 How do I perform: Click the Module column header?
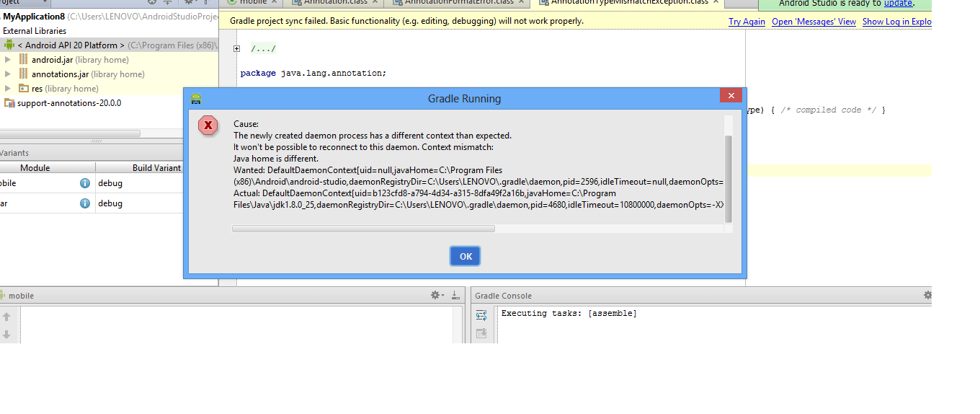click(35, 167)
